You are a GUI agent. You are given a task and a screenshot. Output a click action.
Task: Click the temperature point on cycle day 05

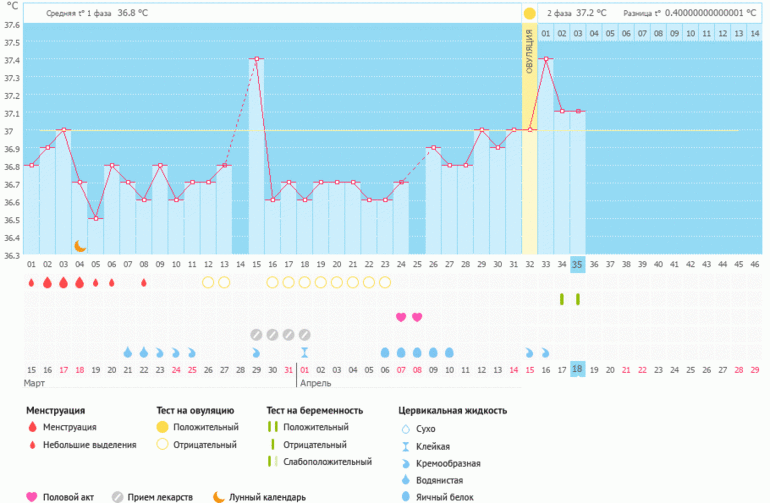tap(96, 218)
